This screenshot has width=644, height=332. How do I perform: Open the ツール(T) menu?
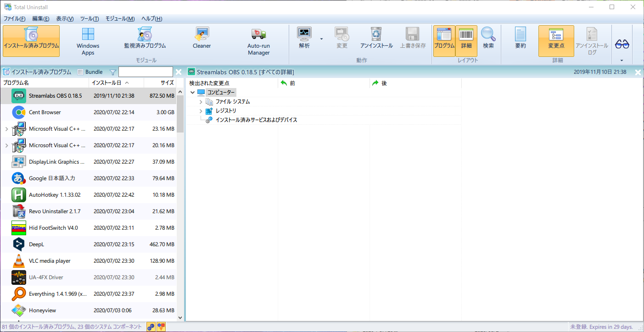[90, 19]
